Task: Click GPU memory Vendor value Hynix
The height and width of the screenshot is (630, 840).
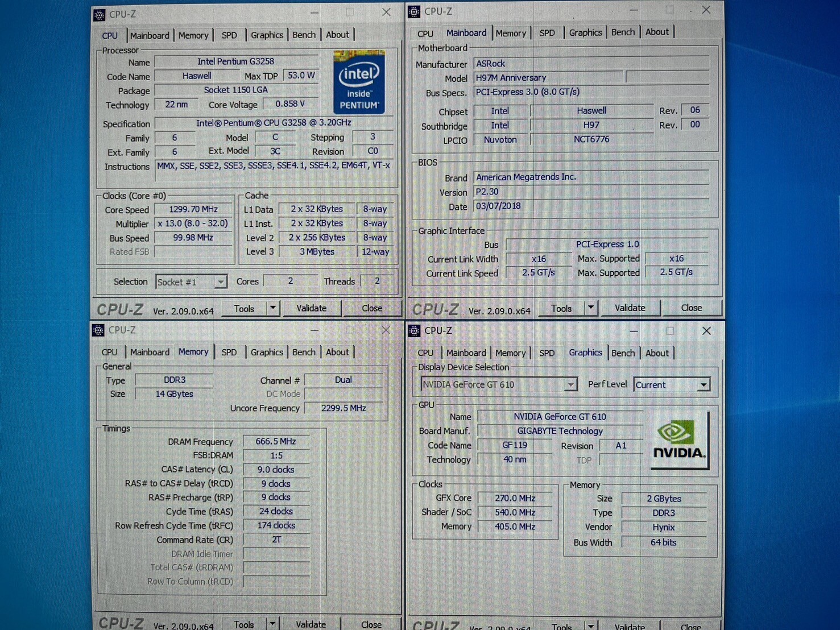Action: tap(664, 528)
